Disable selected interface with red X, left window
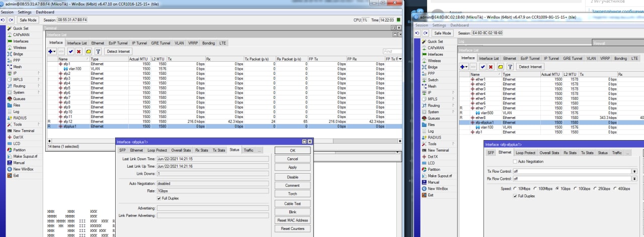The width and height of the screenshot is (644, 237). (x=79, y=51)
